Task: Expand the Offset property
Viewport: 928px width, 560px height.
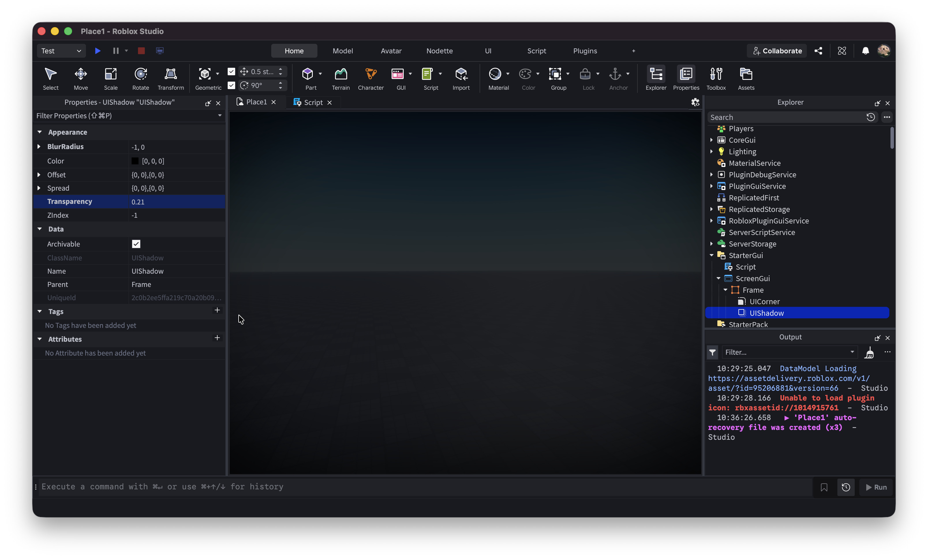Action: pyautogui.click(x=39, y=175)
